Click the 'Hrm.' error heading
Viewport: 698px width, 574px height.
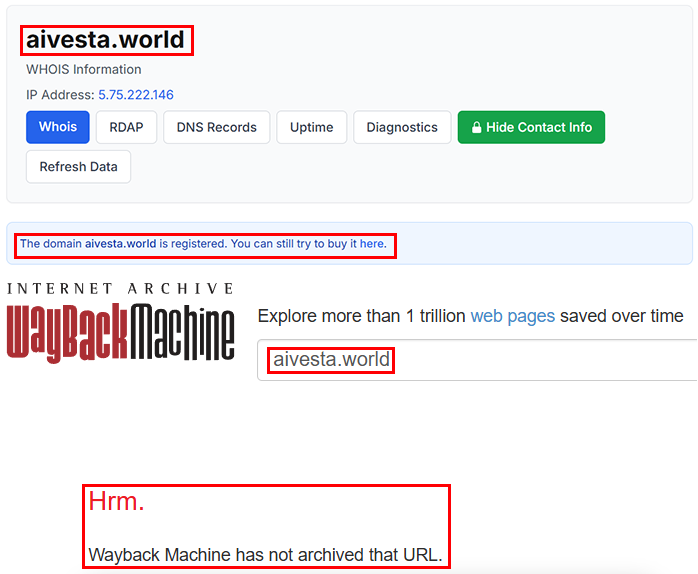117,501
